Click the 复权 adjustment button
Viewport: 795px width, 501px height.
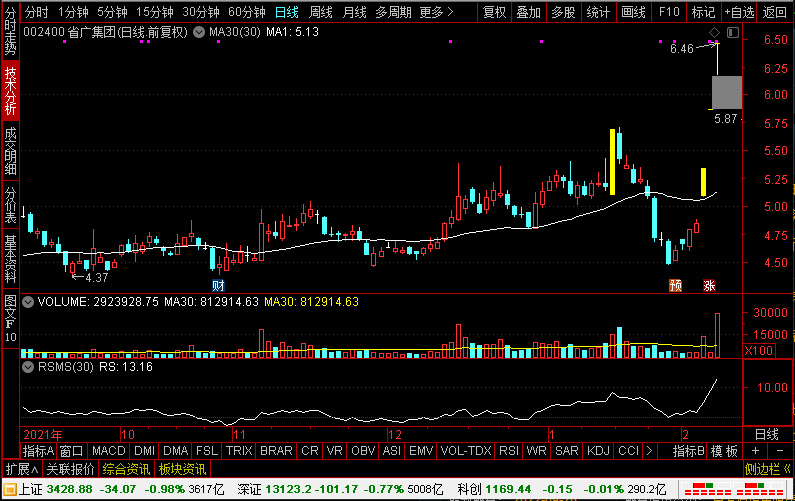(x=494, y=12)
